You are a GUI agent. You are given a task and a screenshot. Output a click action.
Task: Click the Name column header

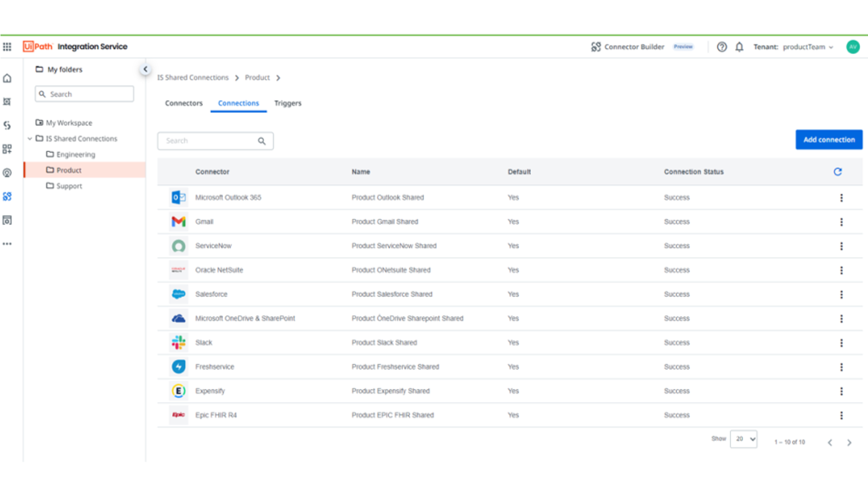point(361,172)
